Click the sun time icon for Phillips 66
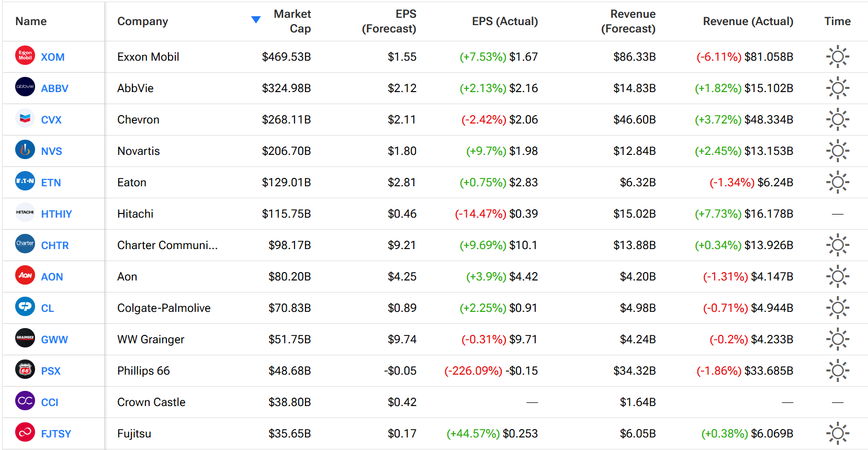Screen dimensions: 868x450 [838, 370]
